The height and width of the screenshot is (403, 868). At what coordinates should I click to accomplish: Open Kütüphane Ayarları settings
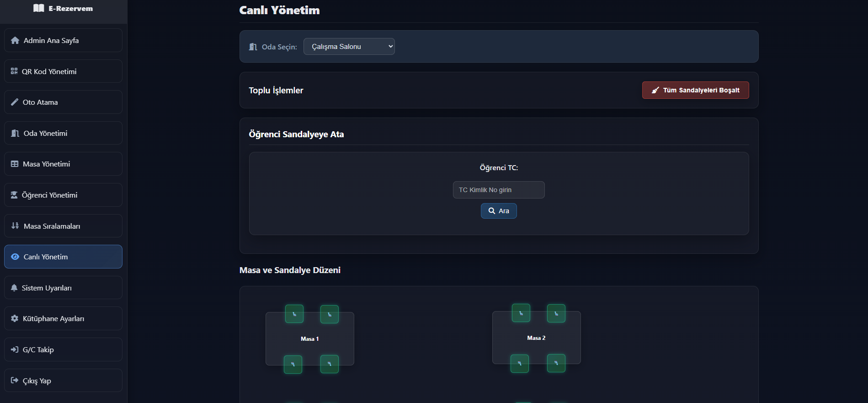tap(63, 318)
